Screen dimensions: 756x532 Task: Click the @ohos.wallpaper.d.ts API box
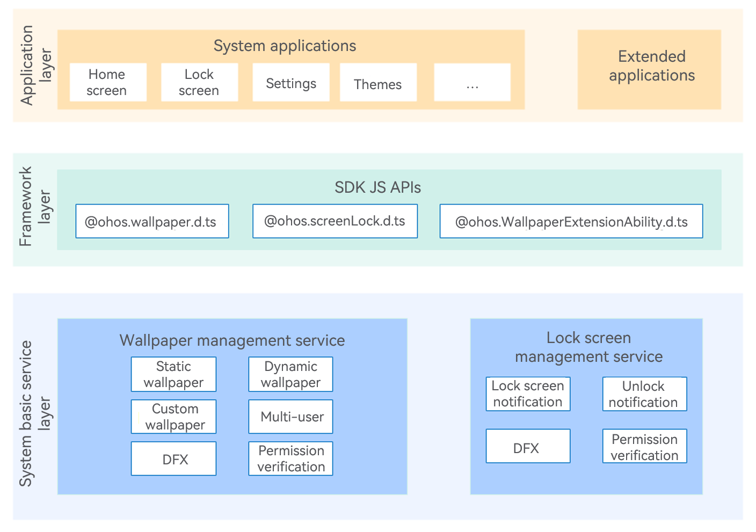point(152,221)
